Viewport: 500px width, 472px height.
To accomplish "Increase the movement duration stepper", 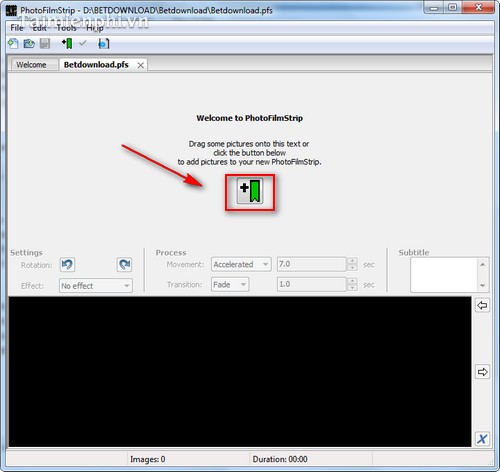I will coord(352,261).
